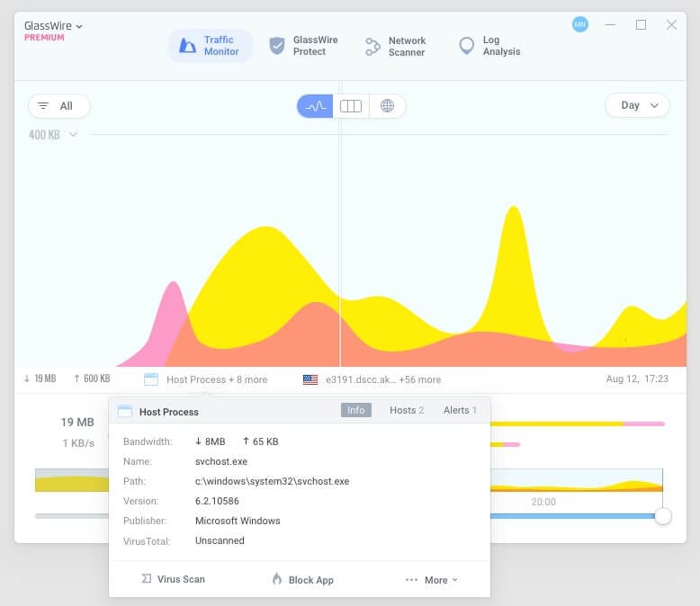Switch to the split columns view
Image resolution: width=700 pixels, height=606 pixels.
point(351,106)
